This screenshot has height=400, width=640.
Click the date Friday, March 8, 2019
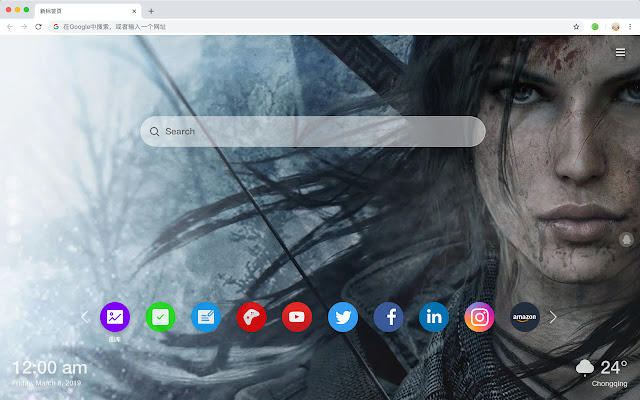[46, 383]
